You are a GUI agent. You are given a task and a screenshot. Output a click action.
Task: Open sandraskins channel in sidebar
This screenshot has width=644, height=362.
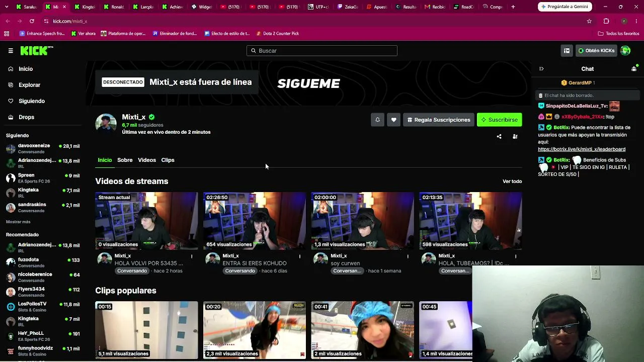43,208
